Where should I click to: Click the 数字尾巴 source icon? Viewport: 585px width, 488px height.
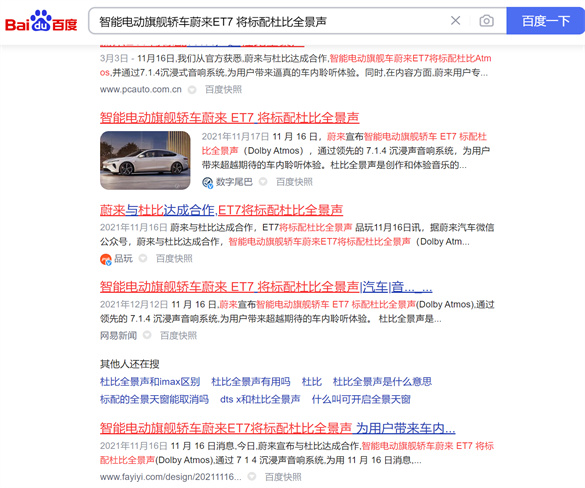207,182
